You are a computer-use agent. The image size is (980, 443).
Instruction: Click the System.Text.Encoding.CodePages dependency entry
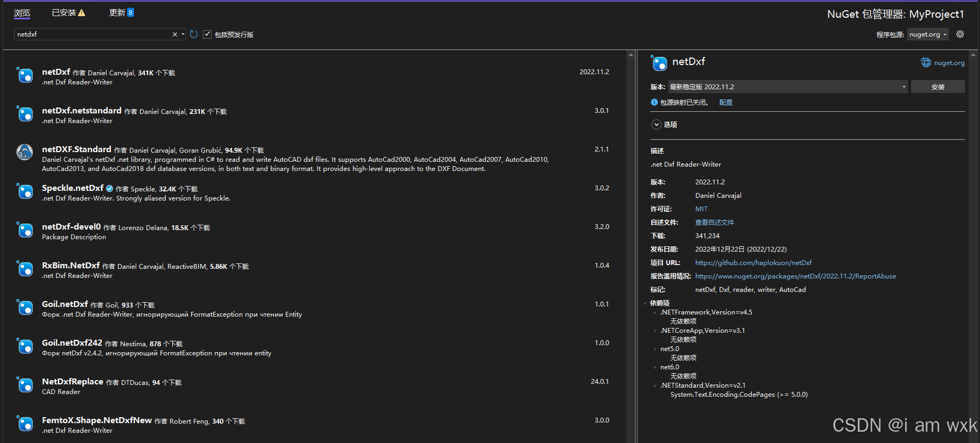[x=739, y=395]
